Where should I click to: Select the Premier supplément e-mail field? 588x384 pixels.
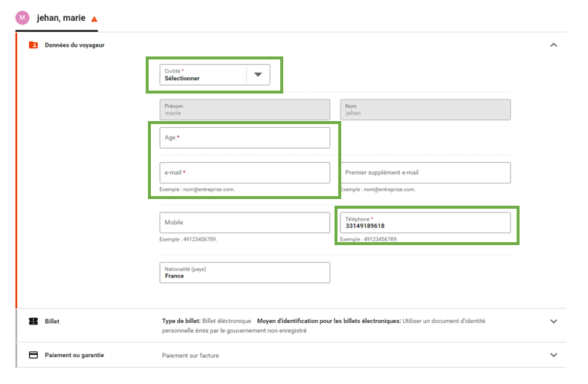[425, 172]
